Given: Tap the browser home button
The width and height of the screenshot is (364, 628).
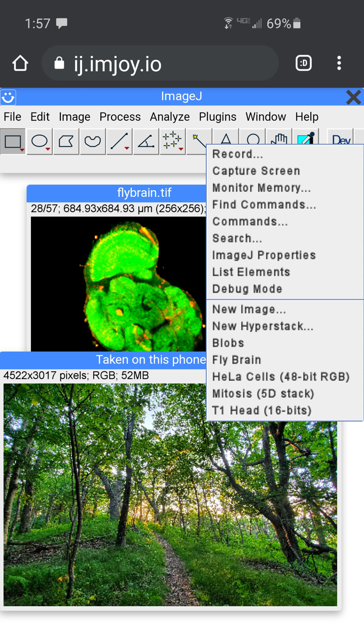Looking at the screenshot, I should 20,63.
